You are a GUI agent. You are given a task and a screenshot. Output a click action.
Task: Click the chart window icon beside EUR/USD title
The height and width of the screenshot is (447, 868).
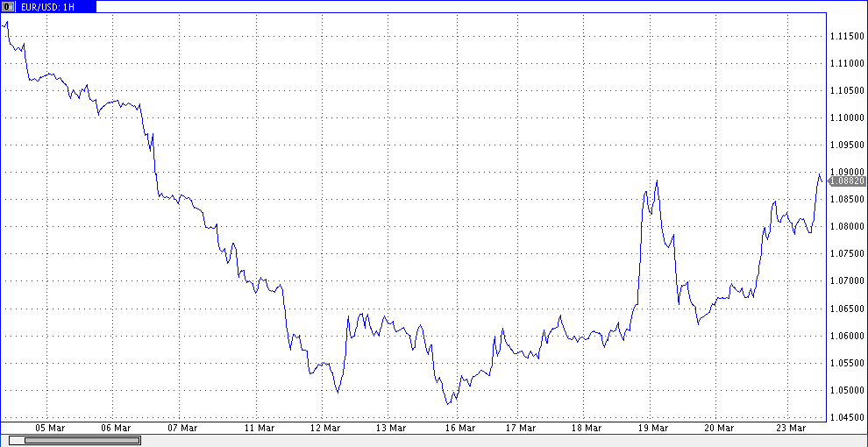click(9, 6)
